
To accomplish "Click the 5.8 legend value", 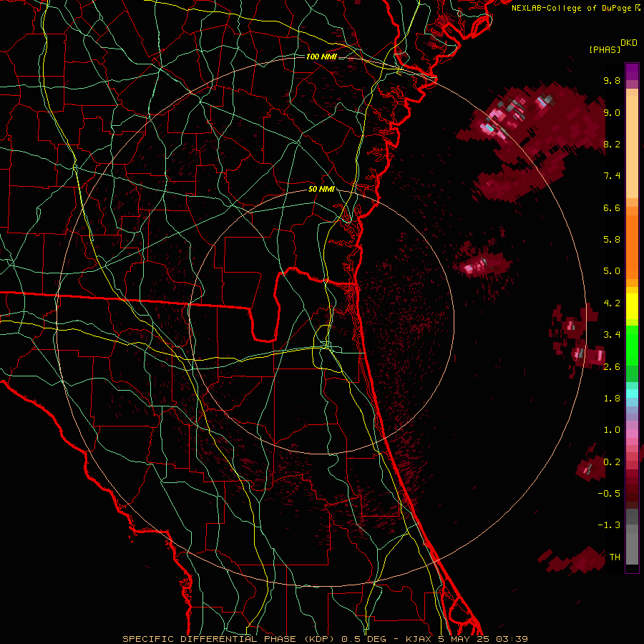I will tap(612, 240).
